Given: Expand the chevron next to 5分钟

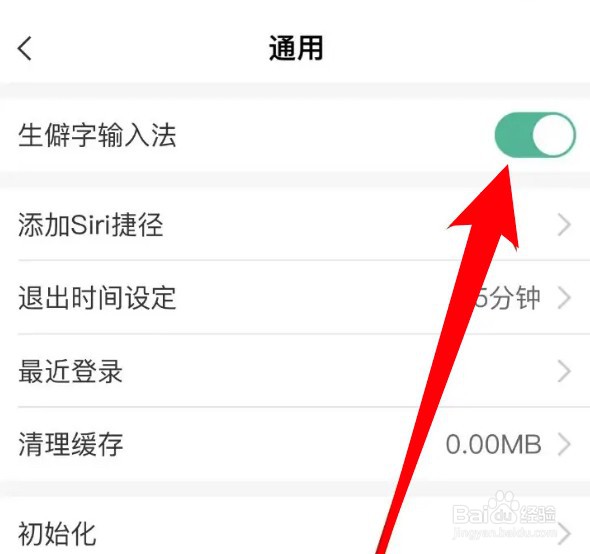Looking at the screenshot, I should point(564,298).
